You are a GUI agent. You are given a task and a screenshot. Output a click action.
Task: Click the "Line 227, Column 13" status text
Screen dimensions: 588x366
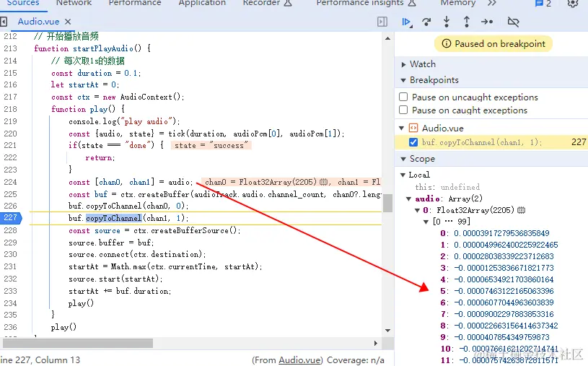coord(40,360)
